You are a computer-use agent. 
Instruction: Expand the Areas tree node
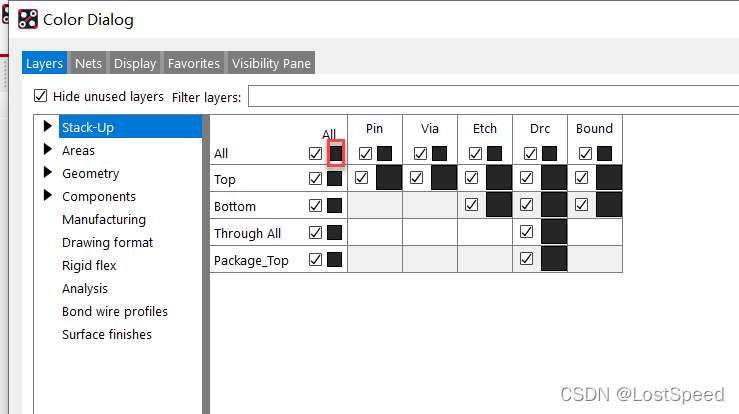point(47,150)
